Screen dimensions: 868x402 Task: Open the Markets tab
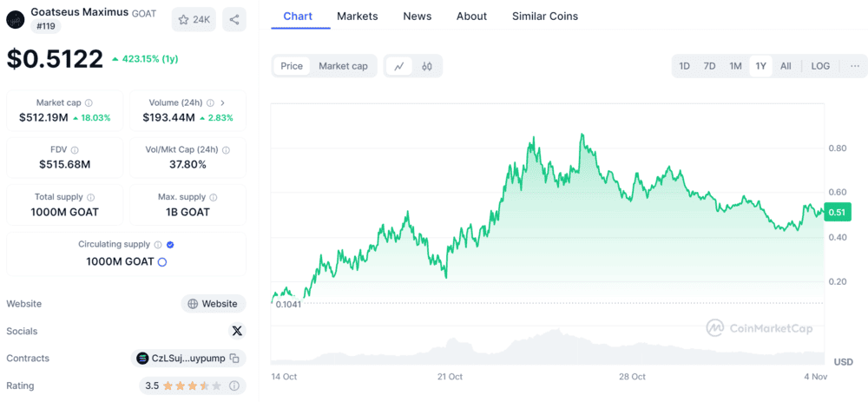tap(357, 16)
